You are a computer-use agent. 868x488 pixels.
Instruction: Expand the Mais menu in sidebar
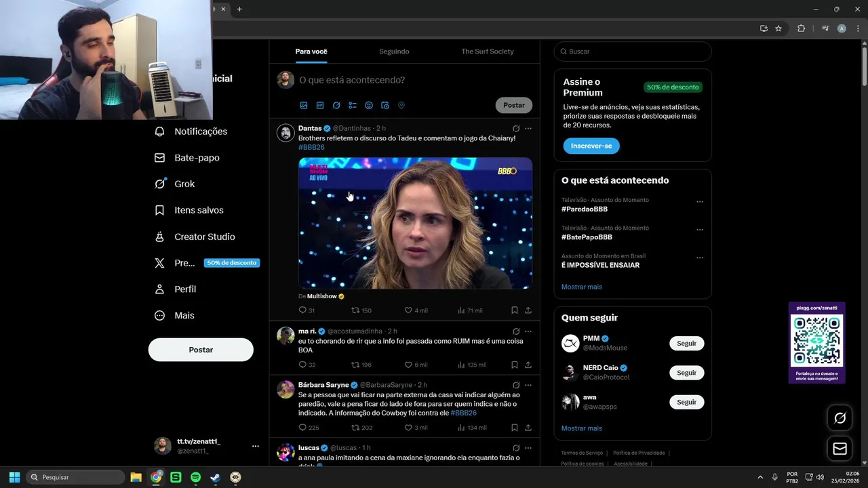point(174,315)
